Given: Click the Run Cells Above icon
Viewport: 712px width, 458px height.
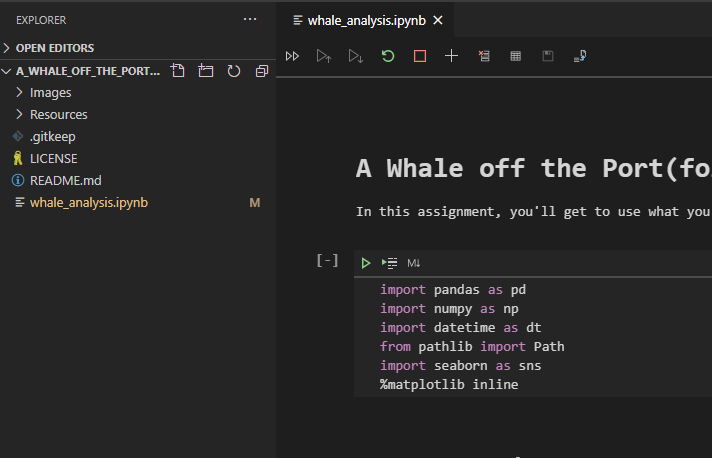Looking at the screenshot, I should point(324,56).
